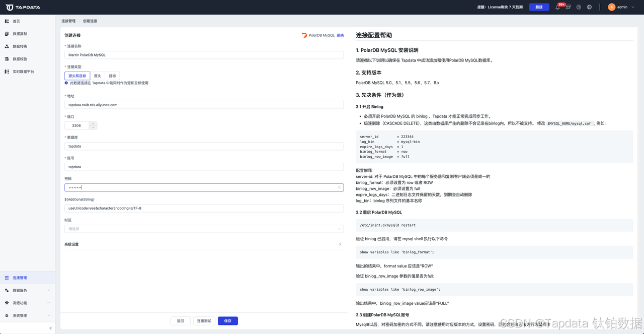Select 源头和目标 connection type
Screen dimensions: 644x334
click(x=77, y=76)
